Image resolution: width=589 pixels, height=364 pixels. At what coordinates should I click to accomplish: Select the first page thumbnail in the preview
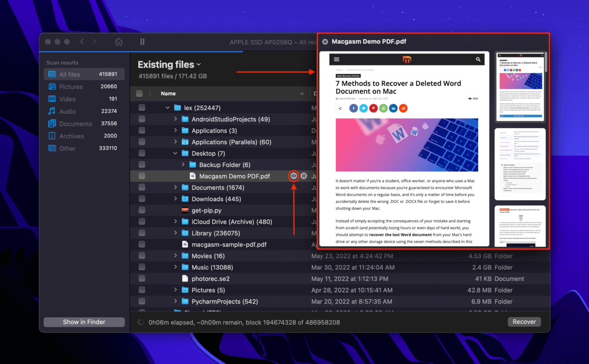click(520, 86)
